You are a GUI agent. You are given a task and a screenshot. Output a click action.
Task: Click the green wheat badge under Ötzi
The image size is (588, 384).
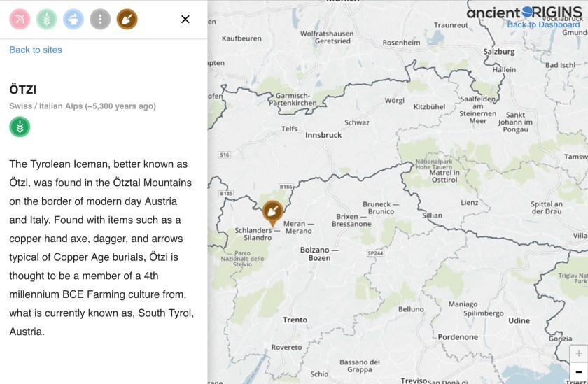pos(20,127)
